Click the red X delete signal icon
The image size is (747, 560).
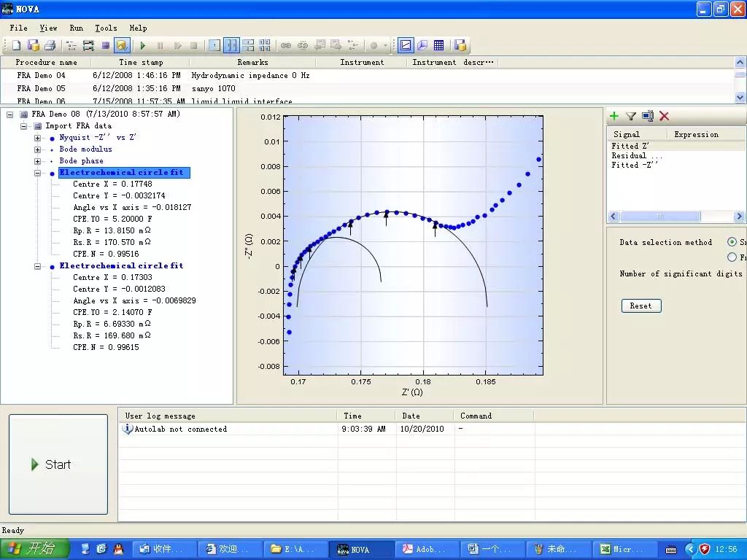tap(664, 116)
